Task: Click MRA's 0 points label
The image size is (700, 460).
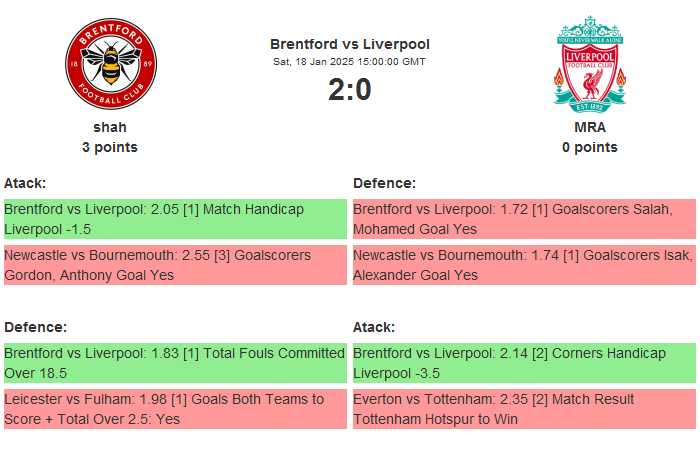Action: tap(589, 147)
